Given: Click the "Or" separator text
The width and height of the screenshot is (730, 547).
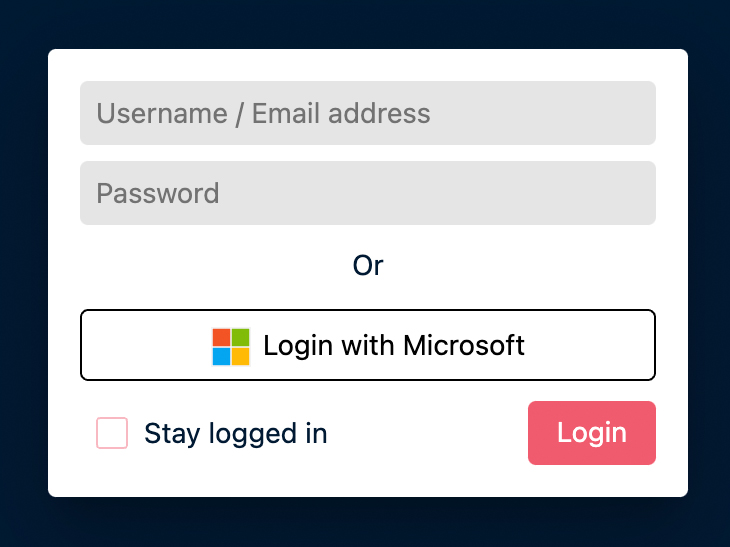Looking at the screenshot, I should point(368,265).
